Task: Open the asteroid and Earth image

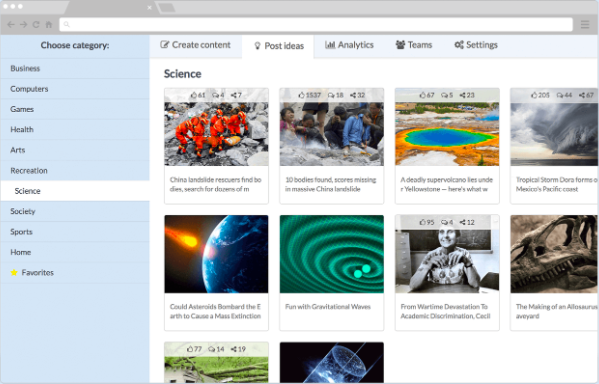Action: 216,254
